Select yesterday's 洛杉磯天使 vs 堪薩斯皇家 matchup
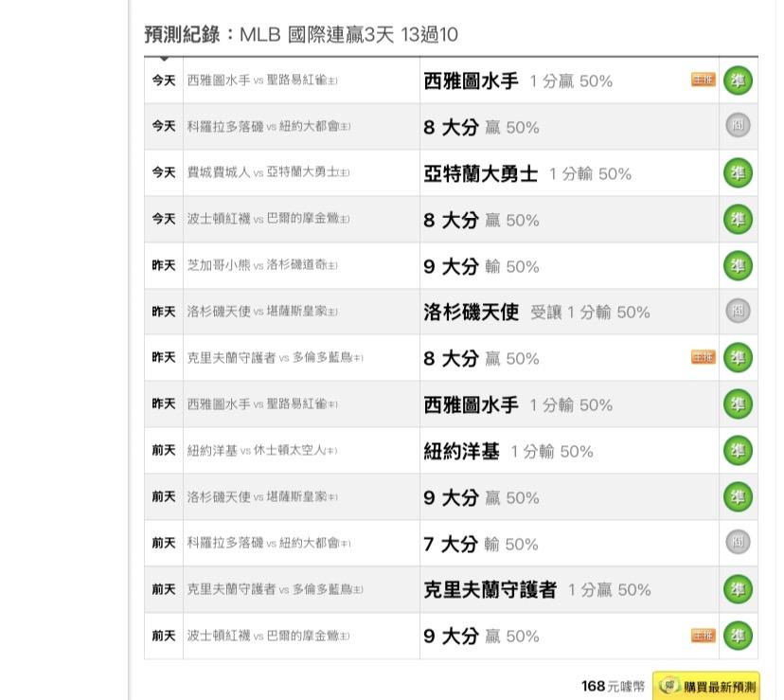The height and width of the screenshot is (700, 784). [x=262, y=312]
